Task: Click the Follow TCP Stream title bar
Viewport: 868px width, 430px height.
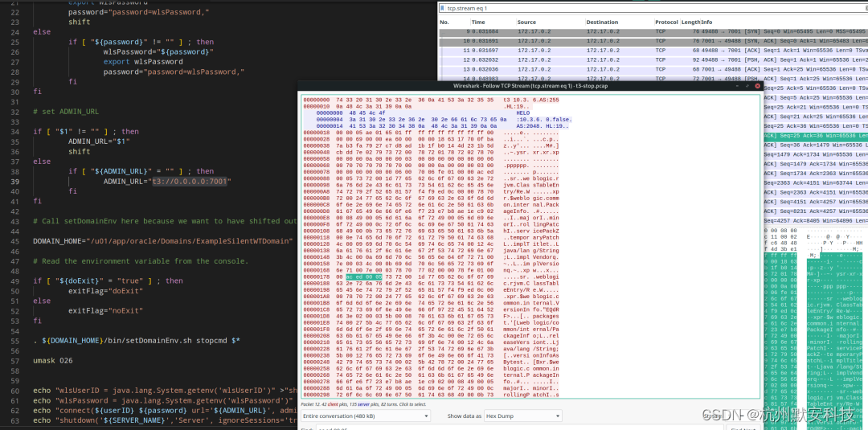Action: click(x=531, y=86)
